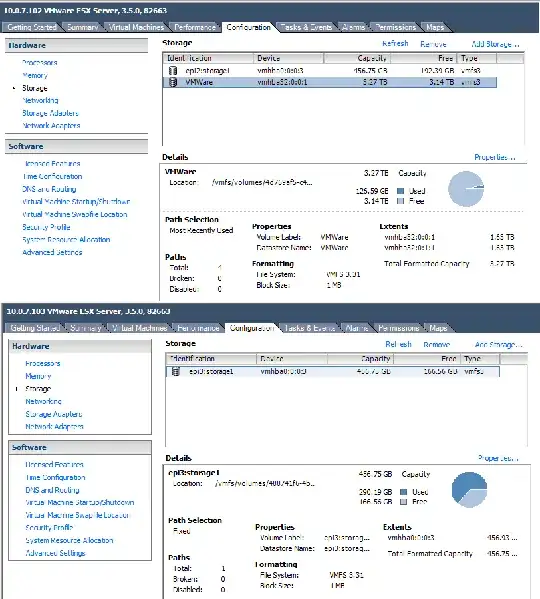
Task: Sort by Identification column on 10.0.7.102 table
Action: pyautogui.click(x=208, y=58)
